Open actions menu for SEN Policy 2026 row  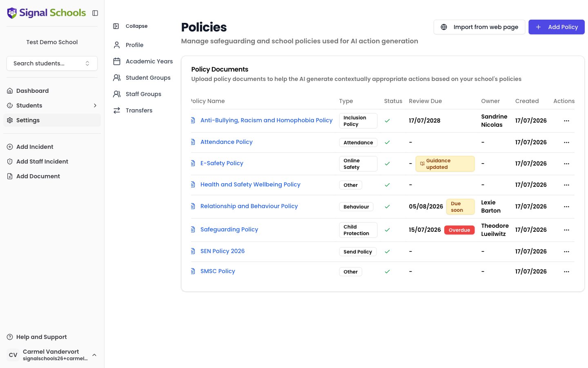pos(566,251)
